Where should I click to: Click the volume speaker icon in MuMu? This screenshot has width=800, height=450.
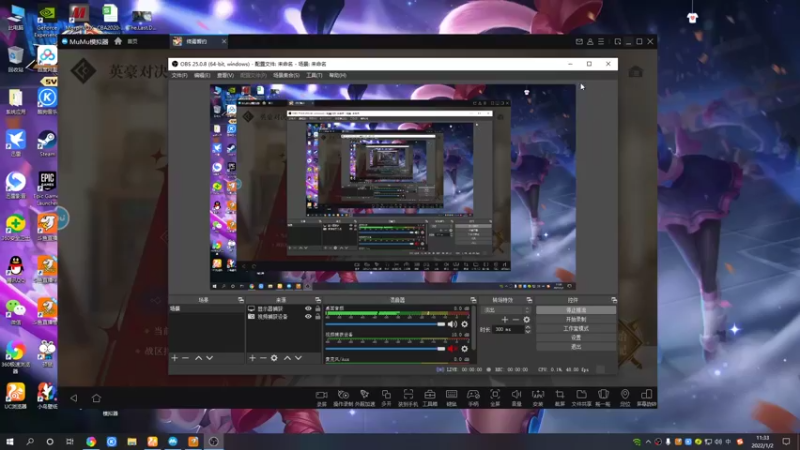[x=516, y=395]
